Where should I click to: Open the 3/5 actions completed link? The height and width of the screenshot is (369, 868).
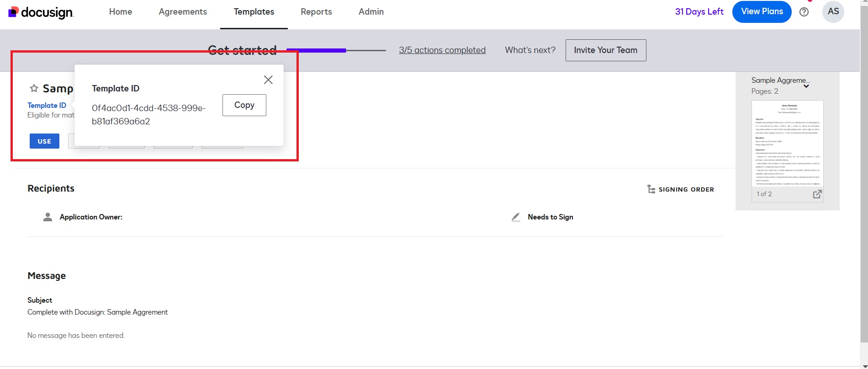442,50
